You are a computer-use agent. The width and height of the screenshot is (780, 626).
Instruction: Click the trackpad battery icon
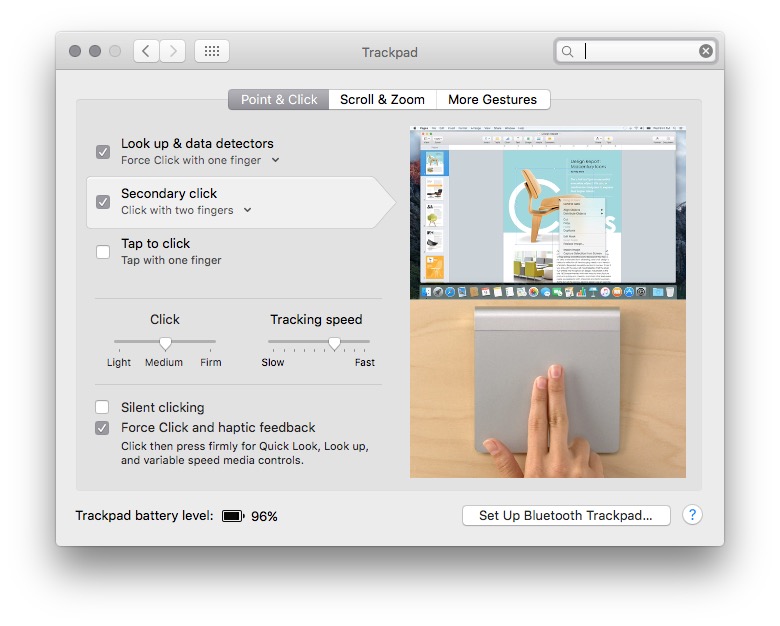coord(233,516)
